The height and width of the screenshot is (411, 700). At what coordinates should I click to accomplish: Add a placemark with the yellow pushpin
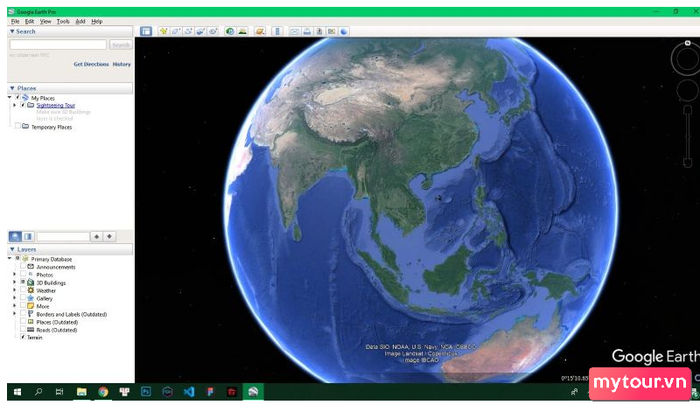point(163,31)
